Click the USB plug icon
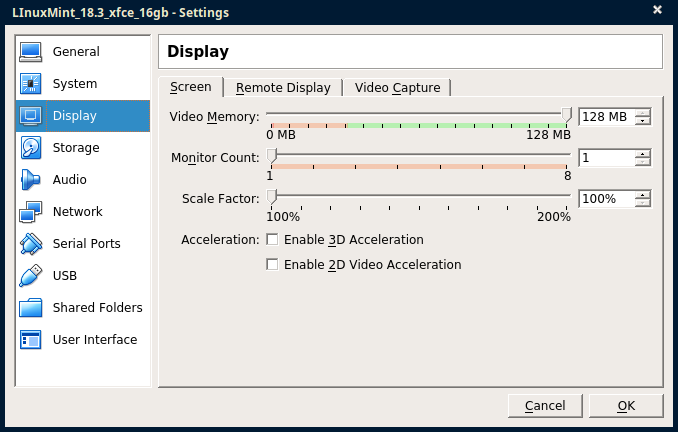Image resolution: width=678 pixels, height=432 pixels. [30, 276]
